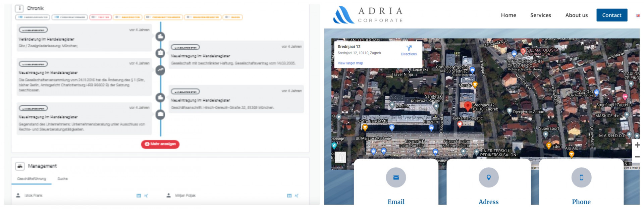Open the Services menu item
Screen dimensions: 644x209
point(540,15)
